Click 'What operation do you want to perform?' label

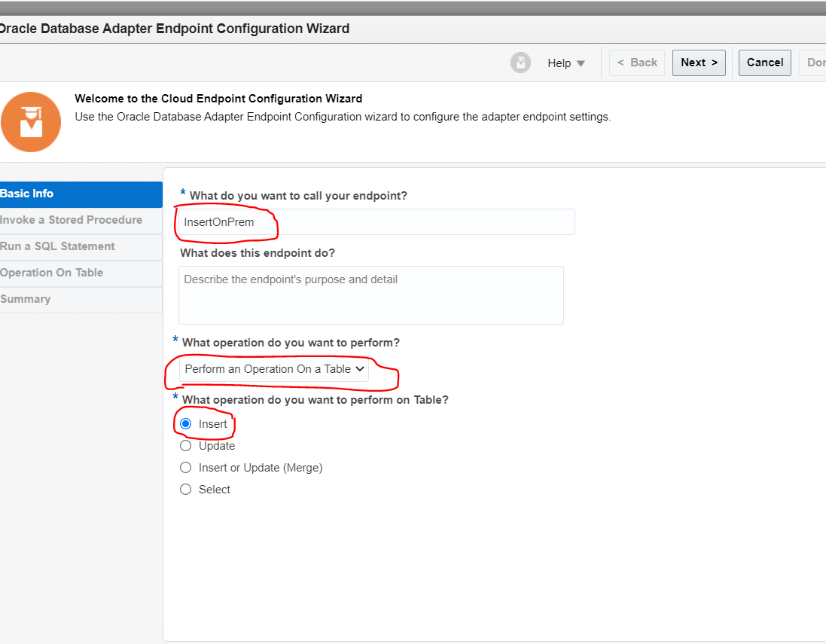(x=291, y=343)
